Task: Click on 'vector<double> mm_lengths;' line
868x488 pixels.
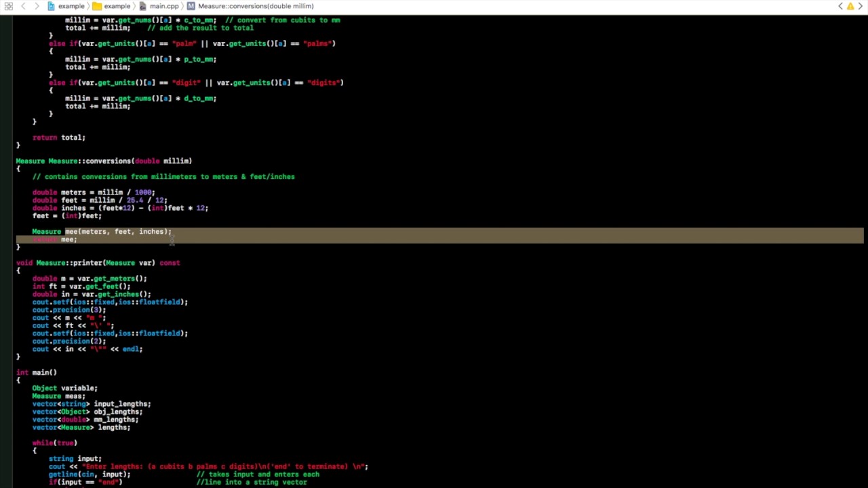Action: 85,420
